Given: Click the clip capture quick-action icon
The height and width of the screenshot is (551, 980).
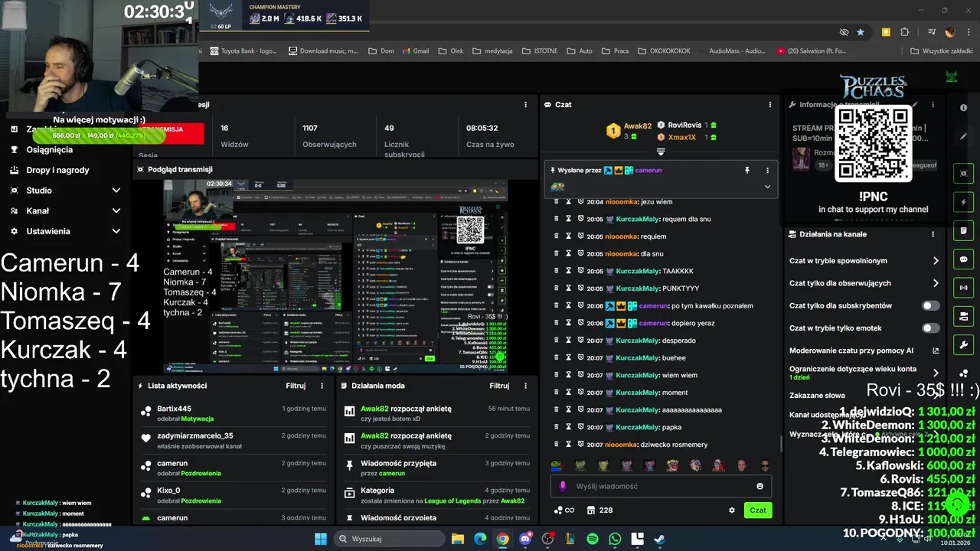Looking at the screenshot, I should (963, 174).
